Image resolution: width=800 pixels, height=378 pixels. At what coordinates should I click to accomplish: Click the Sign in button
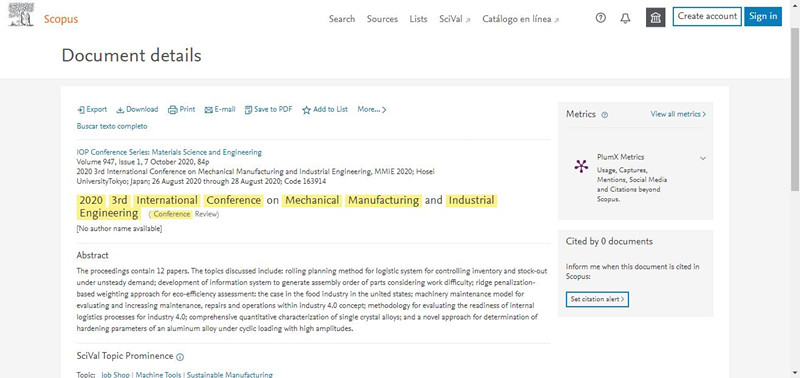click(763, 16)
